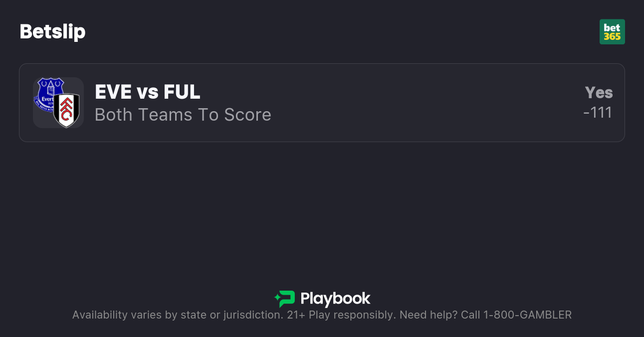Image resolution: width=644 pixels, height=337 pixels.
Task: Select the Yes bet selection
Action: click(x=599, y=93)
